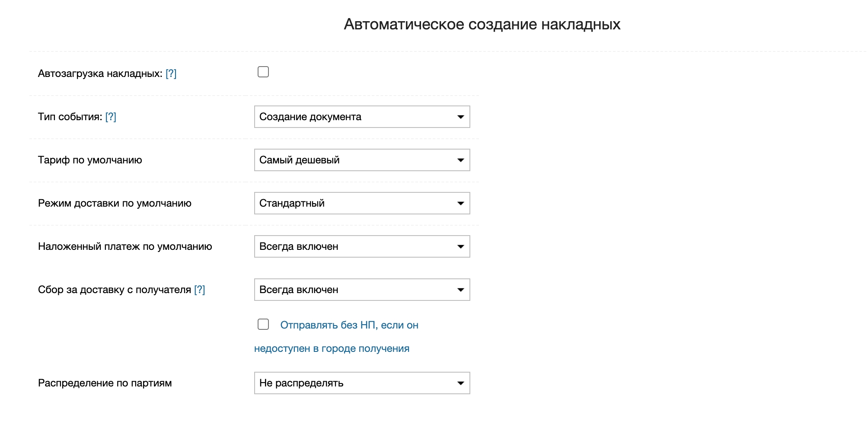Open the Тип события dropdown
Screen dimensions: 868x434
[362, 117]
